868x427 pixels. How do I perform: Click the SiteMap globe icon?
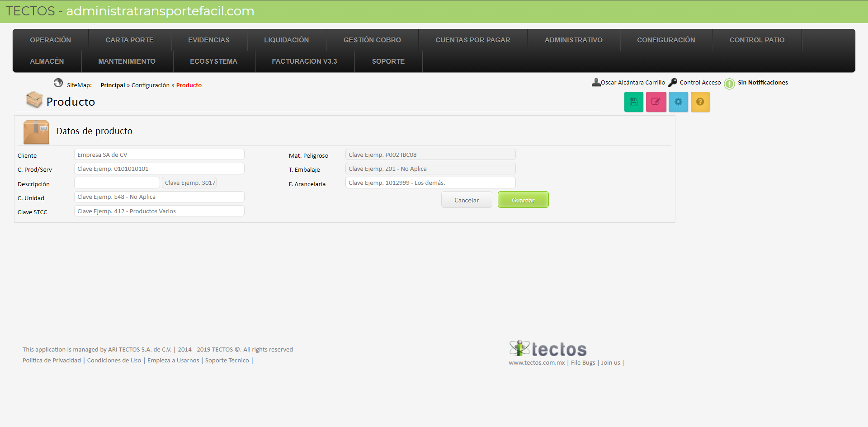(x=58, y=83)
